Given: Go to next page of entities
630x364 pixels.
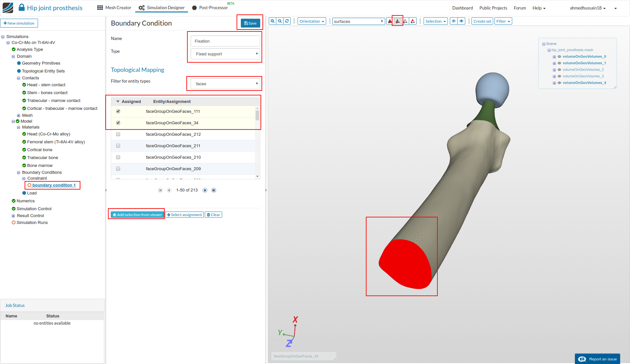Looking at the screenshot, I should click(205, 190).
